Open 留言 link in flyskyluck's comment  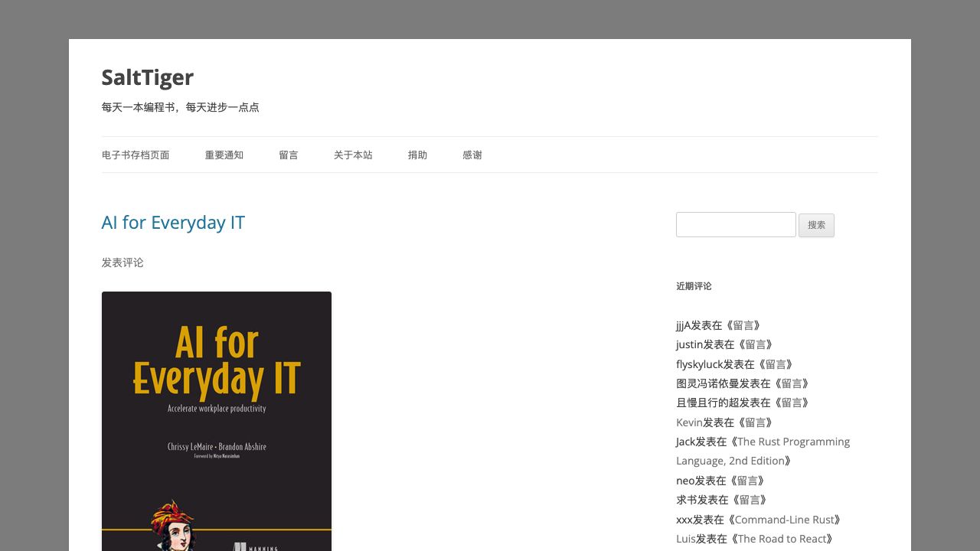(x=775, y=364)
